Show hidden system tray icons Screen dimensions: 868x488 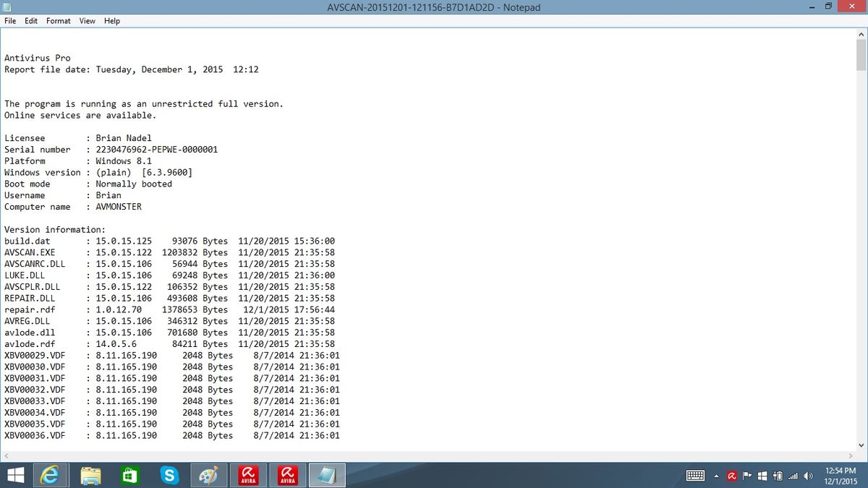pos(716,476)
